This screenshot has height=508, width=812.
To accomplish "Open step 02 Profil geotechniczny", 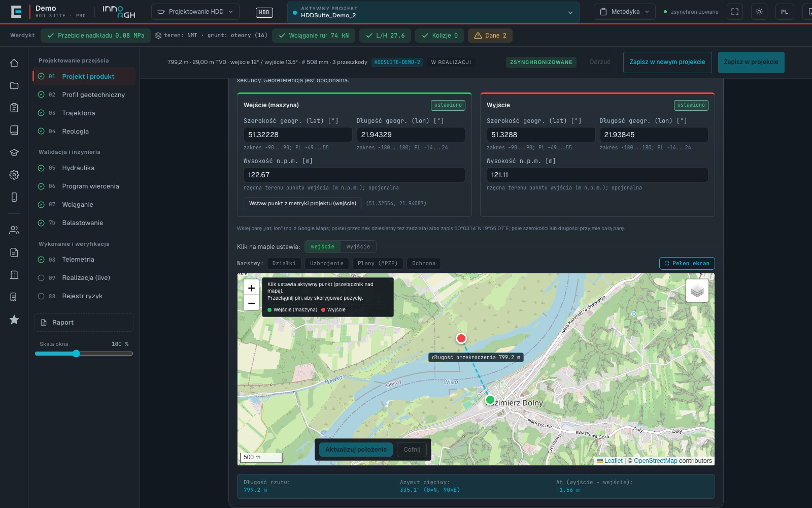I will click(x=84, y=94).
